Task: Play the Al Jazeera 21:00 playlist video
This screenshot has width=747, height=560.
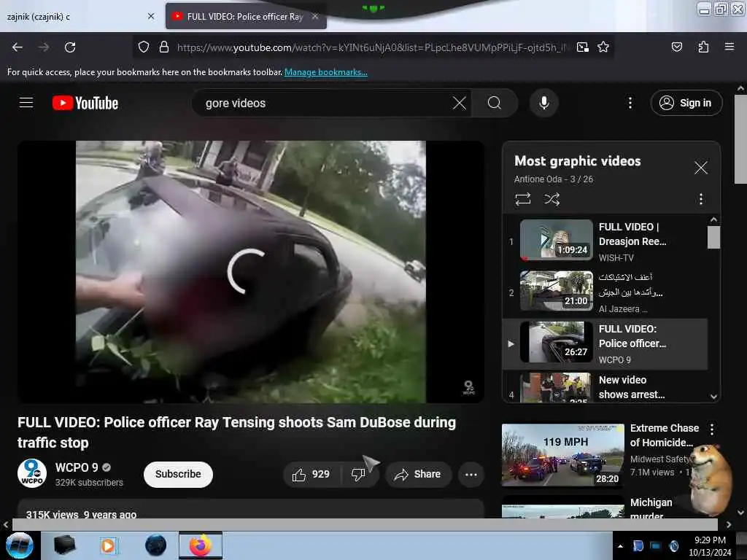Action: coord(605,292)
